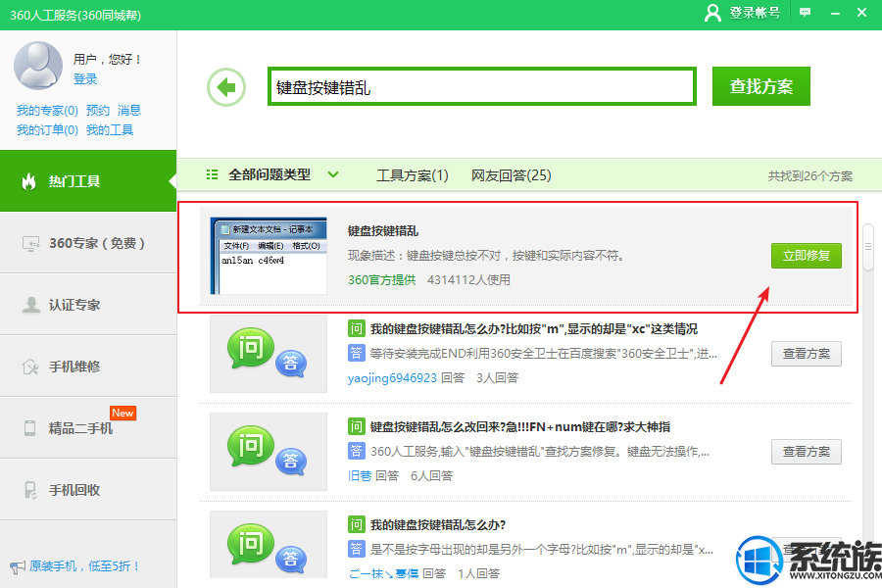882x588 pixels.
Task: Open 全部问题类型 filter
Action: point(269,175)
